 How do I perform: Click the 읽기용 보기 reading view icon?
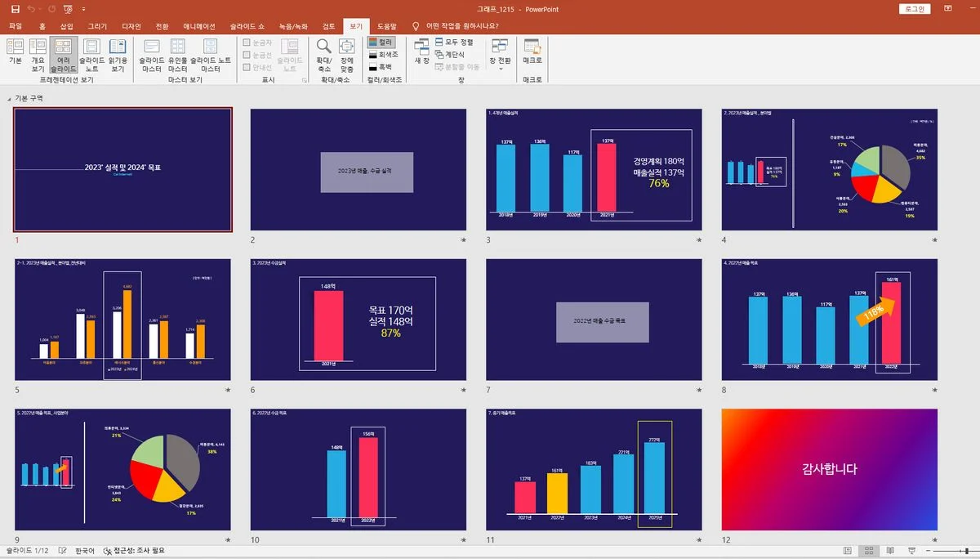118,54
